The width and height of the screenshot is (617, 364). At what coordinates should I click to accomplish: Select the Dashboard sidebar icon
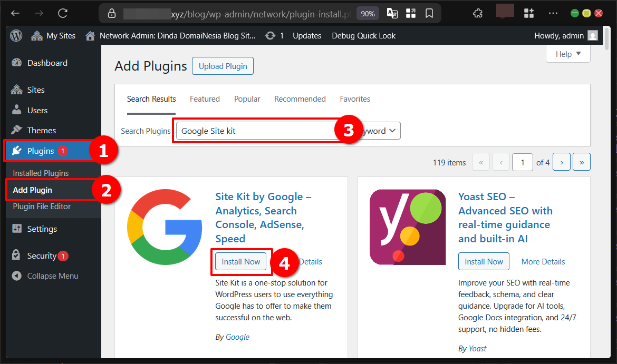(16, 62)
